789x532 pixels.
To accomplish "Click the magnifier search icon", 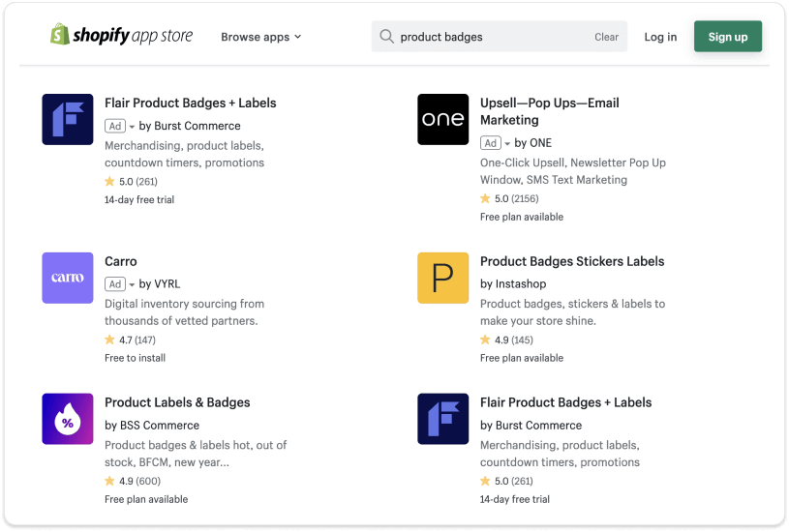I will (x=386, y=36).
